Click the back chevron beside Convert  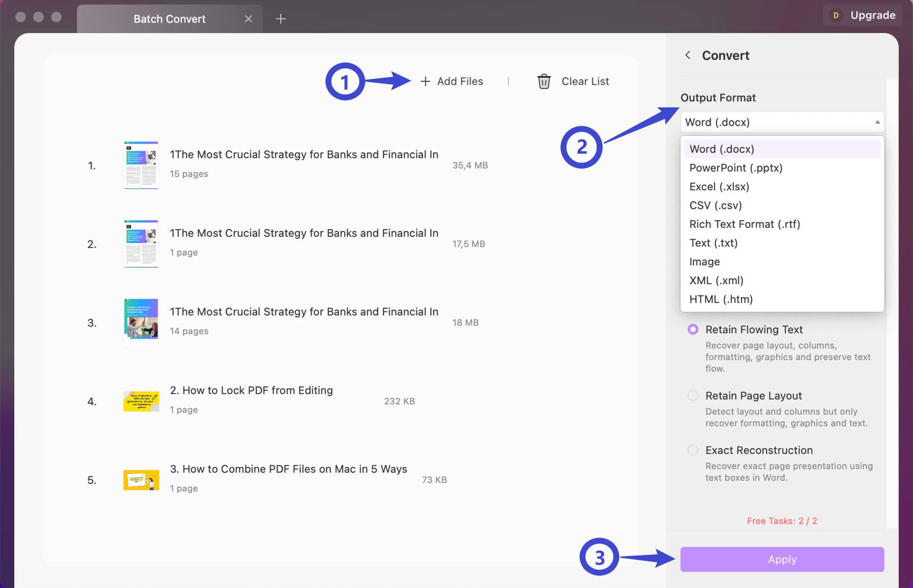687,55
